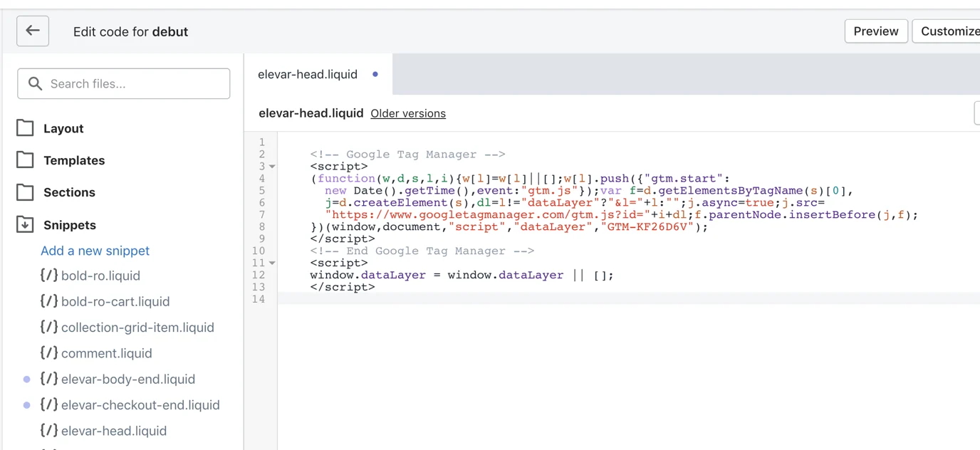Select the elevar-head.liquid editor tab
This screenshot has height=450, width=980.
318,74
